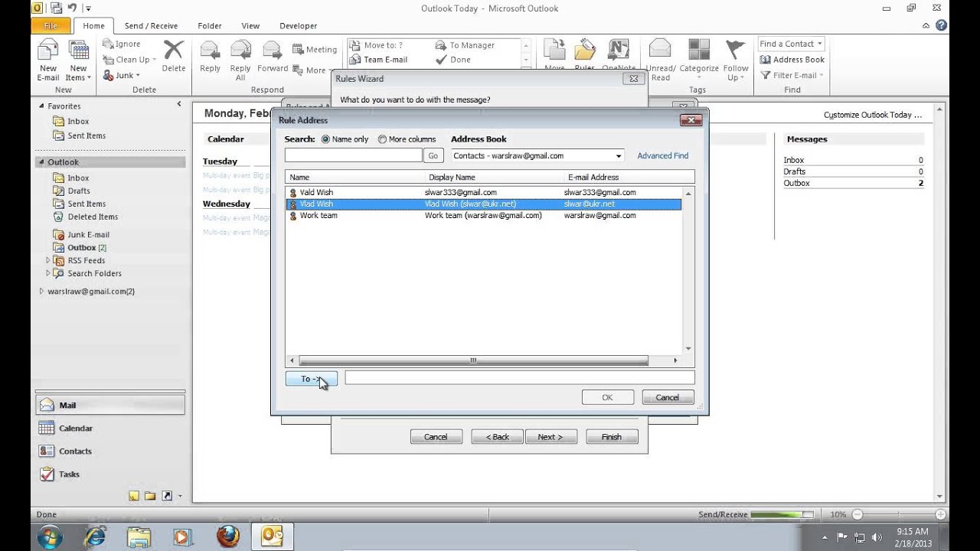Click the To -> button
Viewport: 980px width, 551px height.
[x=311, y=379]
